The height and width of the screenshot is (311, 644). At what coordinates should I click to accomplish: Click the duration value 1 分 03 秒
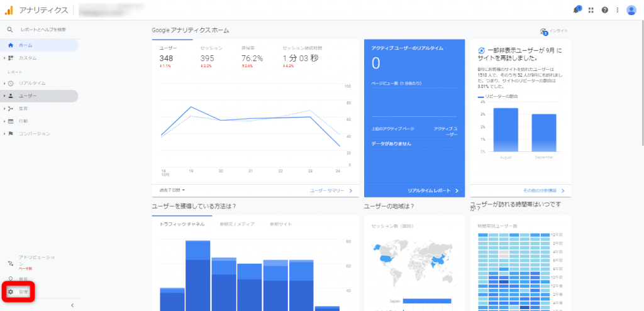click(x=301, y=58)
